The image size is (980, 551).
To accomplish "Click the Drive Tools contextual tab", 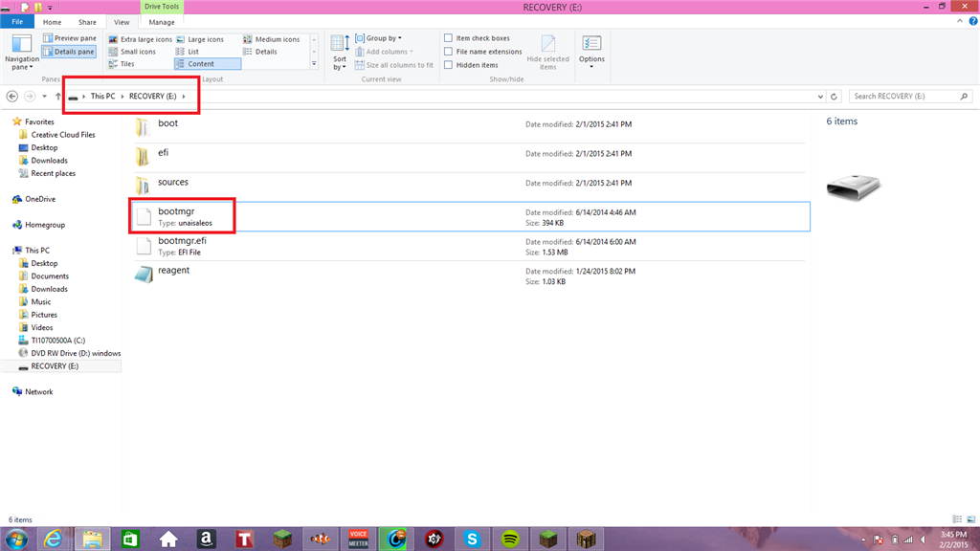I will click(161, 7).
